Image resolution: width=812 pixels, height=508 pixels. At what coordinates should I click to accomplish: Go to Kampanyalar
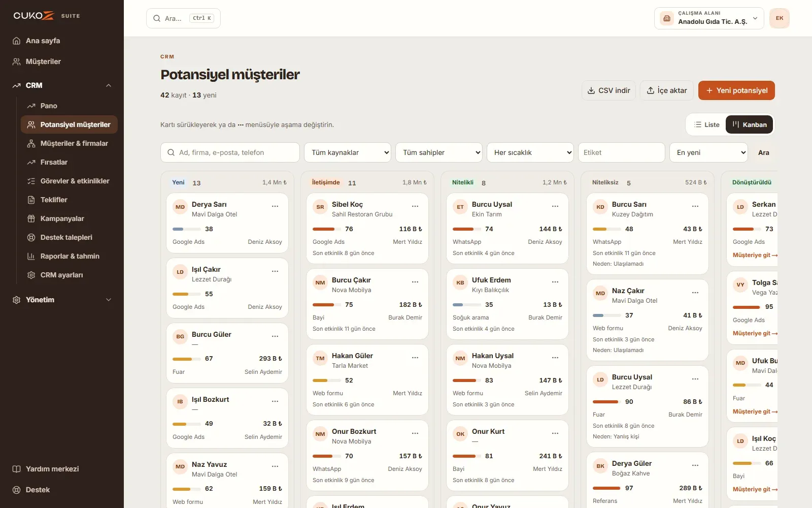[69, 218]
